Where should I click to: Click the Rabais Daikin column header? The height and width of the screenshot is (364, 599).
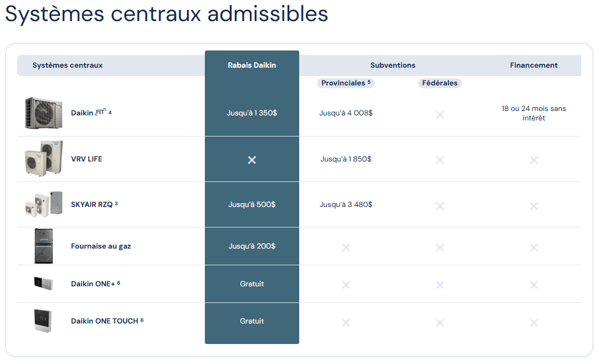252,65
